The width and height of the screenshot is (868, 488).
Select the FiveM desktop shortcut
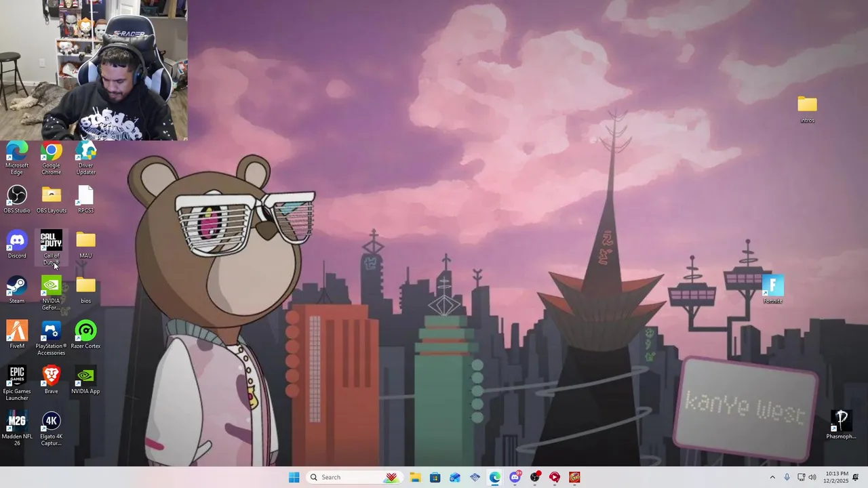pos(17,335)
